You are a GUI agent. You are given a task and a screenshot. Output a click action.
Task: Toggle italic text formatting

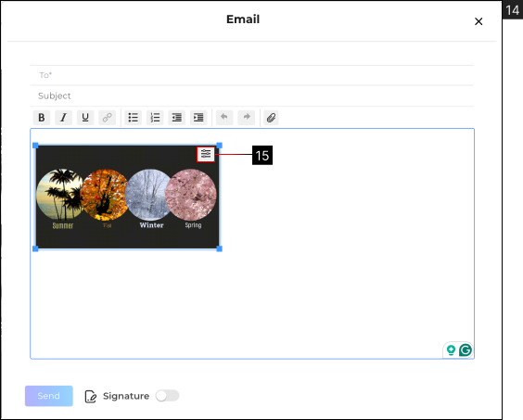[63, 118]
